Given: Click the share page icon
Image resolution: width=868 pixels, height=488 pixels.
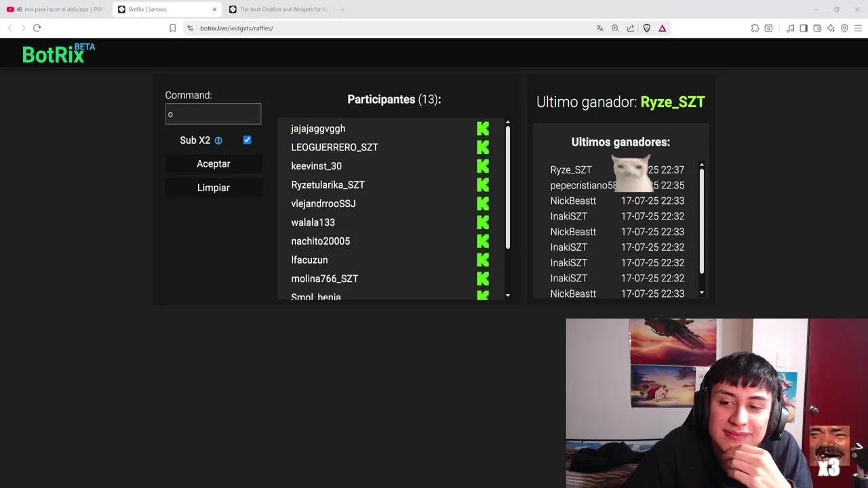Looking at the screenshot, I should (x=631, y=28).
